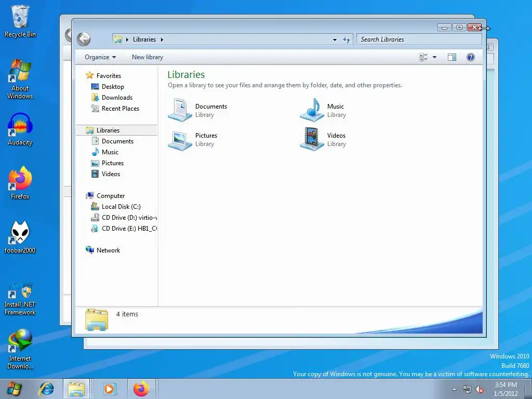Expand the address bar history dropdown

(x=335, y=39)
